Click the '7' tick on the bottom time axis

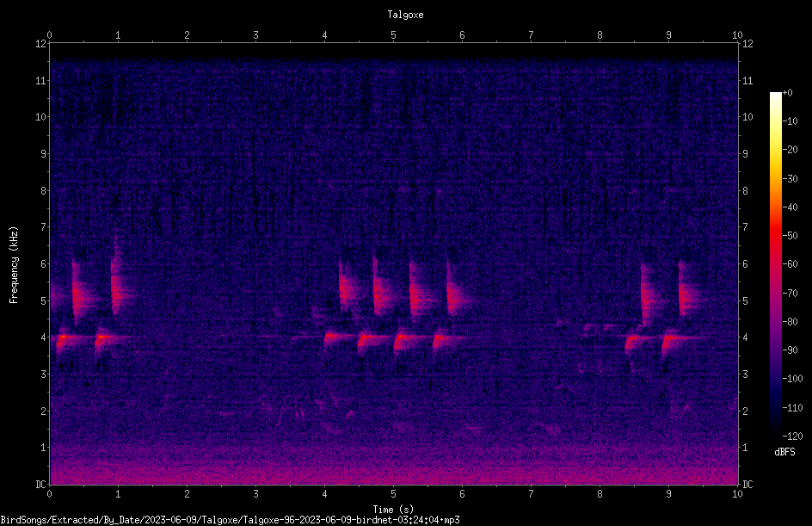coord(531,494)
